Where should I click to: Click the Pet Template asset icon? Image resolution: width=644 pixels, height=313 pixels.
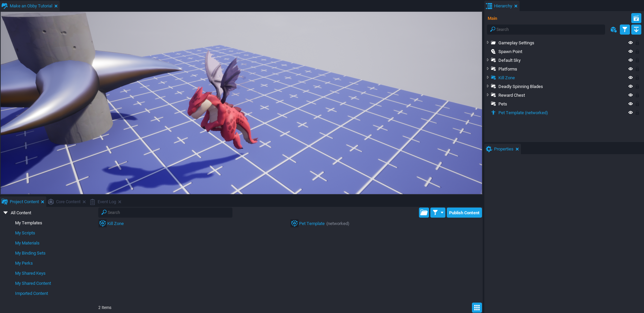294,223
